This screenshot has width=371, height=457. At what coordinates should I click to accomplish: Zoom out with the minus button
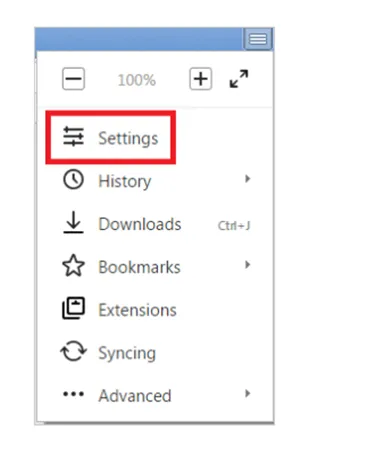point(73,79)
